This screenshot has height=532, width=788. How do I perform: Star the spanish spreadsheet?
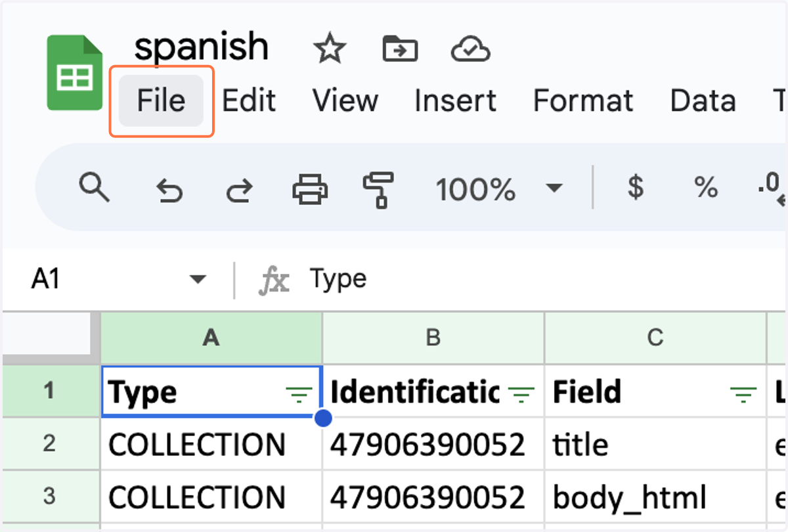[x=329, y=49]
